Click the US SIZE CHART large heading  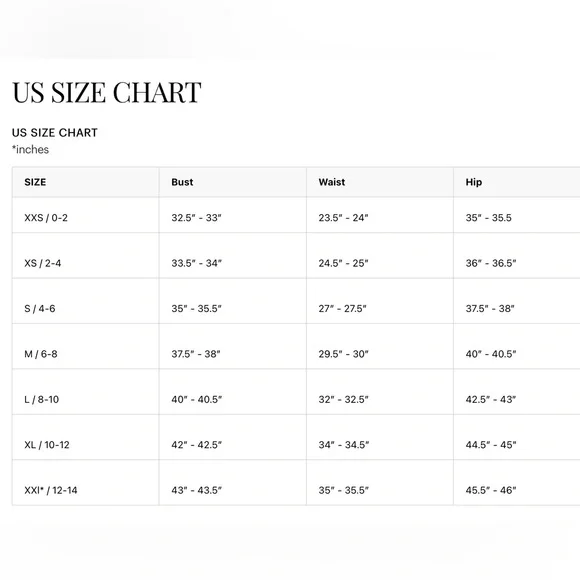[x=107, y=92]
